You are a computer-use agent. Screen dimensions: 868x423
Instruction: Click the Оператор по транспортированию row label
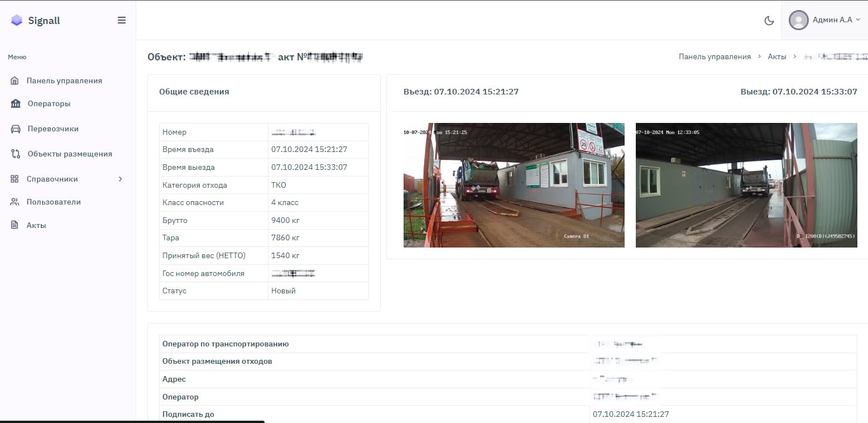(226, 344)
